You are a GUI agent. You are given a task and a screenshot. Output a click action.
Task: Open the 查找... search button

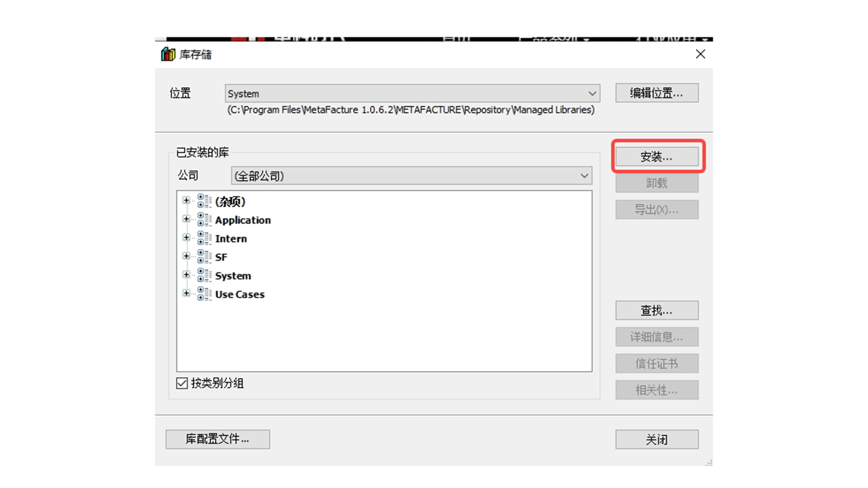[x=656, y=310]
